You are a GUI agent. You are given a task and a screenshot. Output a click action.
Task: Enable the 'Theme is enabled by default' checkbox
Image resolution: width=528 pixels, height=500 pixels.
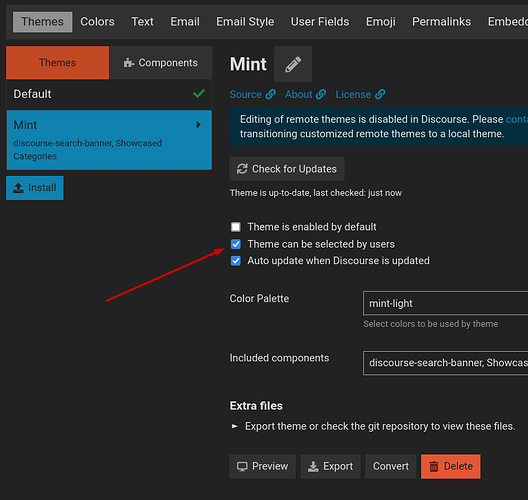236,227
